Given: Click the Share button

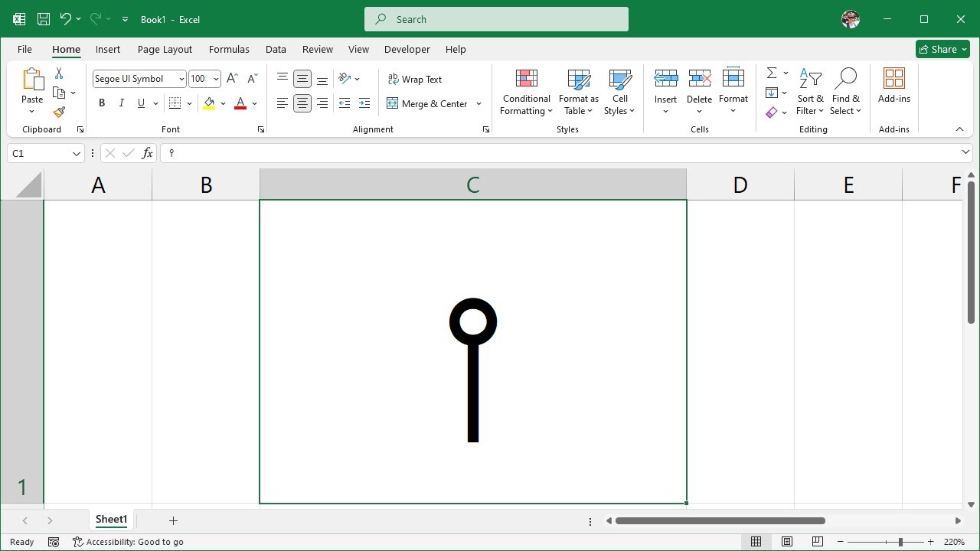Looking at the screenshot, I should click(942, 49).
